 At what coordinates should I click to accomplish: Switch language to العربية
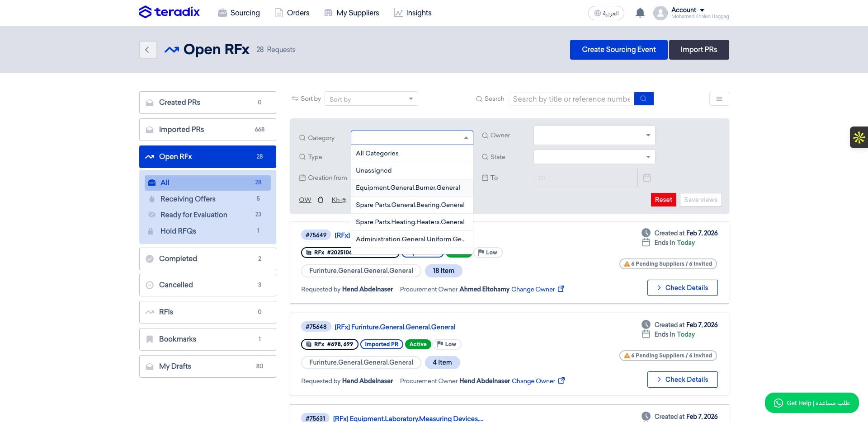(x=606, y=13)
